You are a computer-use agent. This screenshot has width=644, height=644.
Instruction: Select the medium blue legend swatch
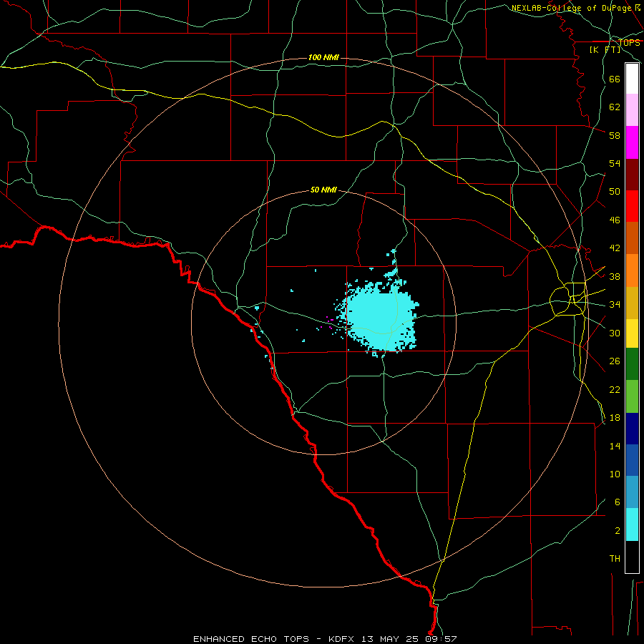632,460
